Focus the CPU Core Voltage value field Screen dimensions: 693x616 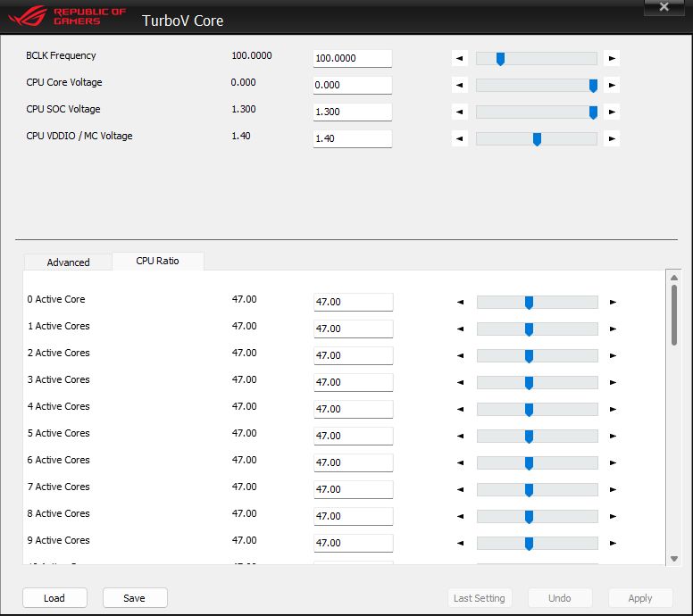pos(352,86)
